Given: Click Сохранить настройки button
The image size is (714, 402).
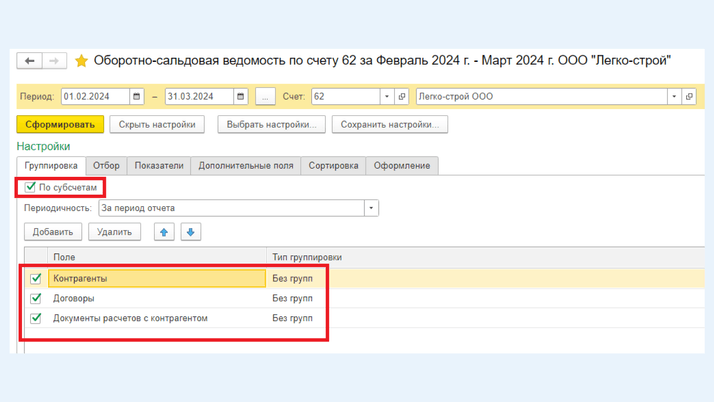Looking at the screenshot, I should pyautogui.click(x=390, y=124).
